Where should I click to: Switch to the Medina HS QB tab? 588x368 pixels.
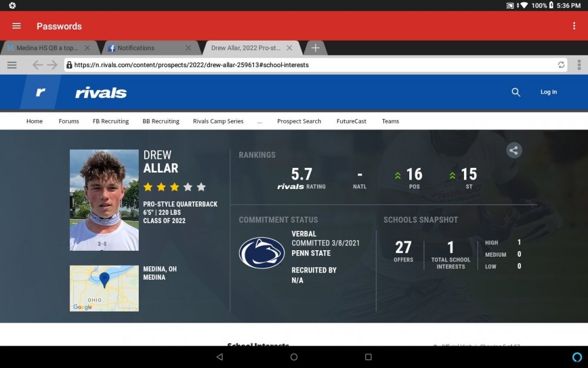pos(47,48)
